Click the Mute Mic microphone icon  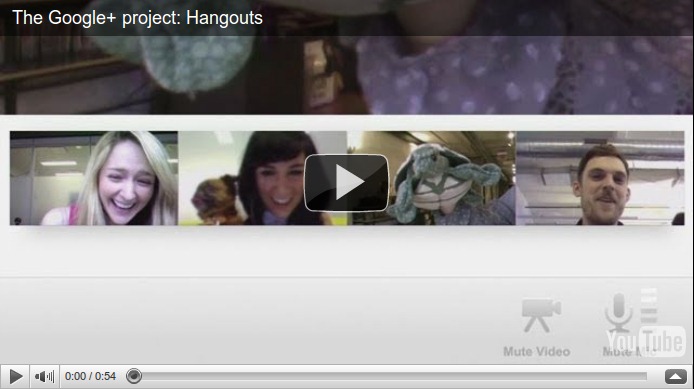(x=618, y=312)
